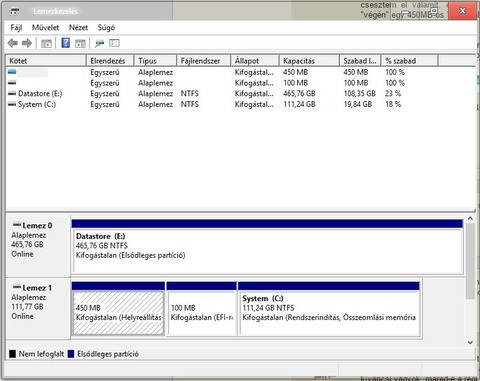This screenshot has width=480, height=381.
Task: Click the settings list view toolbar icon
Action: [x=114, y=43]
